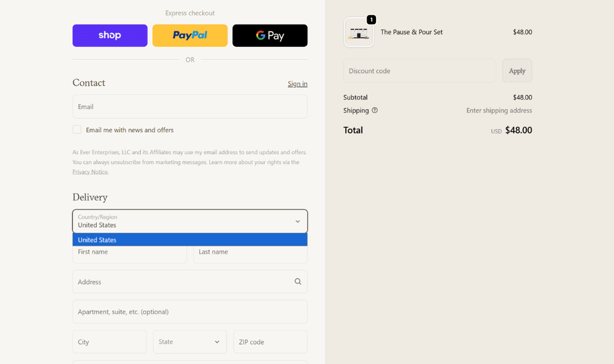
Task: Focus the ZIP code field
Action: [270, 342]
